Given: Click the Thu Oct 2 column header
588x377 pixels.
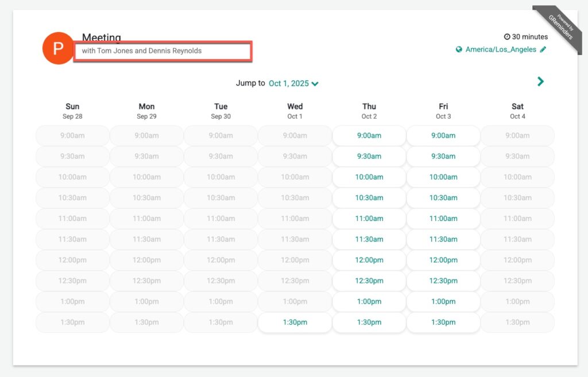Looking at the screenshot, I should tap(369, 111).
